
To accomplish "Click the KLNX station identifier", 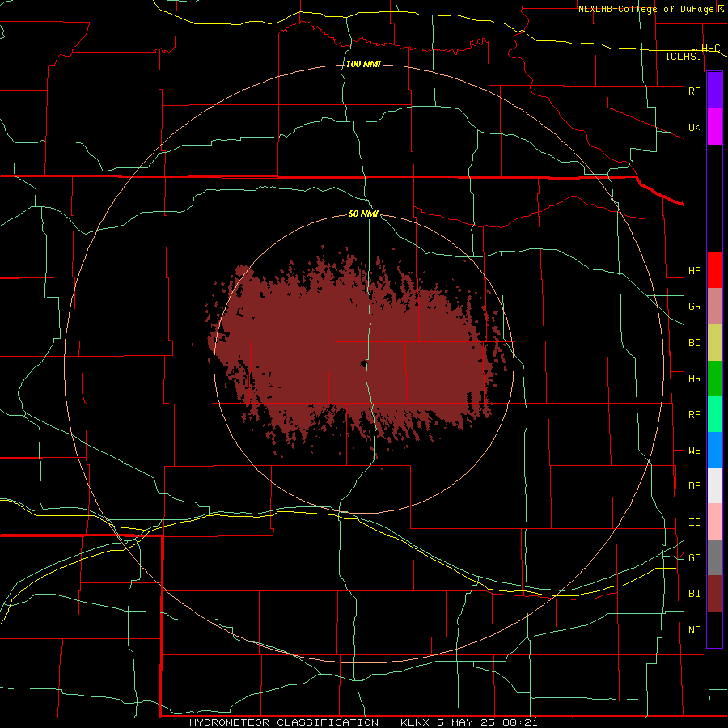I will pos(415,722).
